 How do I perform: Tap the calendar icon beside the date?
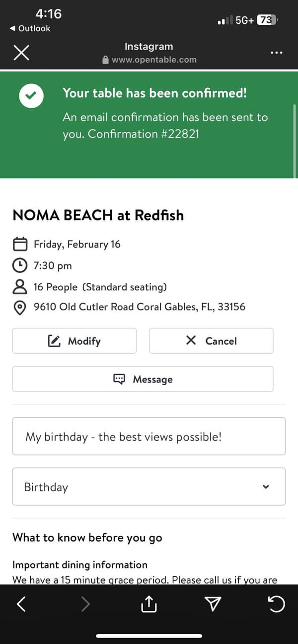click(x=19, y=244)
